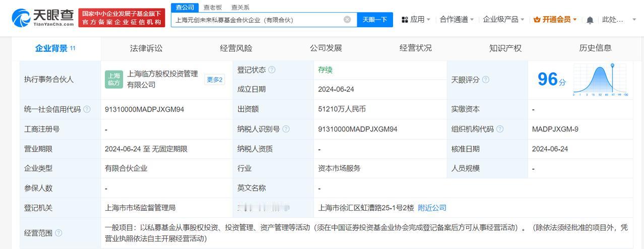644x249 pixels.
Task: Click the 有限合伙企业 enterprise type value
Action: [x=126, y=169]
